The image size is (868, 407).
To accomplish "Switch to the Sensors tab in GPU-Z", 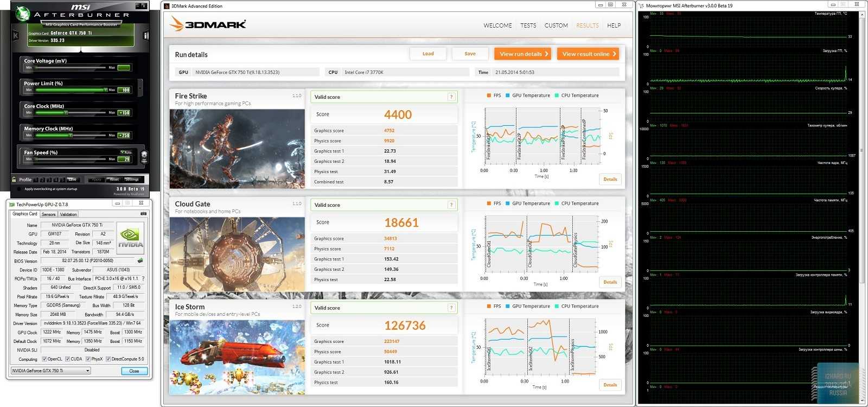I will coord(48,214).
